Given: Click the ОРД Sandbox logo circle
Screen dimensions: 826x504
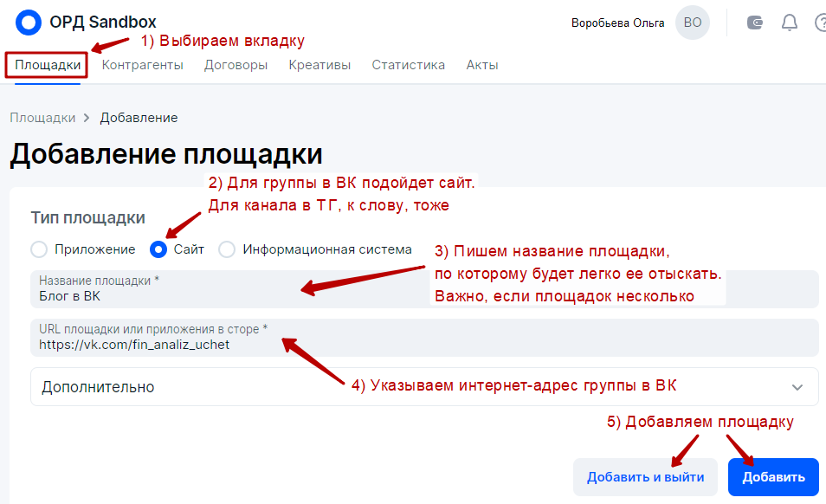Looking at the screenshot, I should [x=29, y=23].
